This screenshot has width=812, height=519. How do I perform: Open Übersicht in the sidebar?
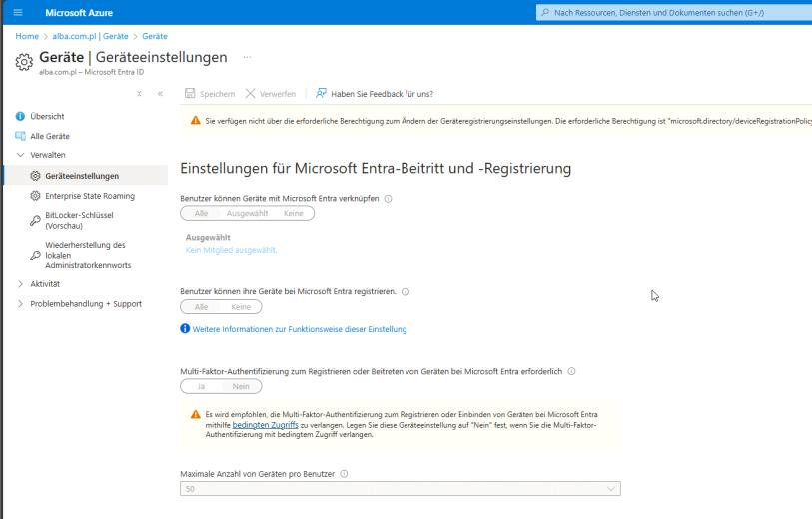(x=47, y=116)
